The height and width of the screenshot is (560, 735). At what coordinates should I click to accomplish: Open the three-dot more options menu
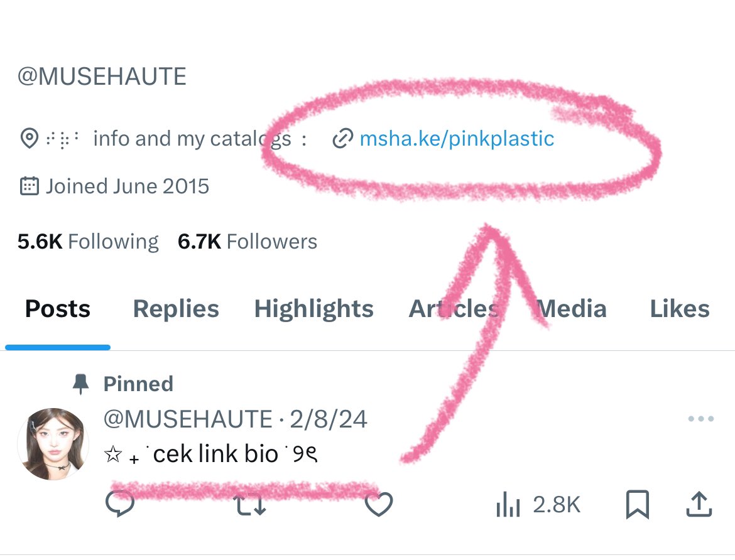701,419
